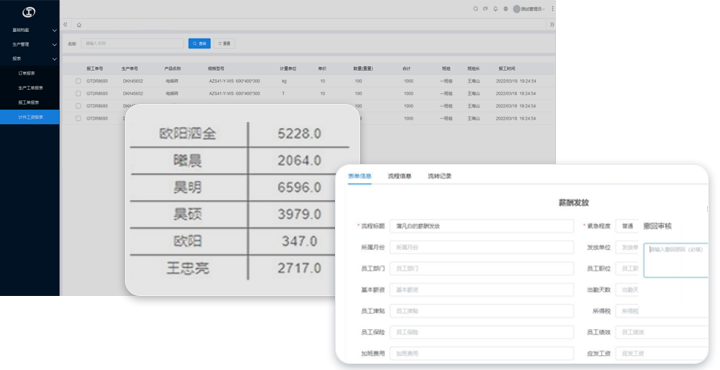Screen dimensions: 720x370
Task: Collapse the sidebar using the double-left arrows
Action: point(65,24)
